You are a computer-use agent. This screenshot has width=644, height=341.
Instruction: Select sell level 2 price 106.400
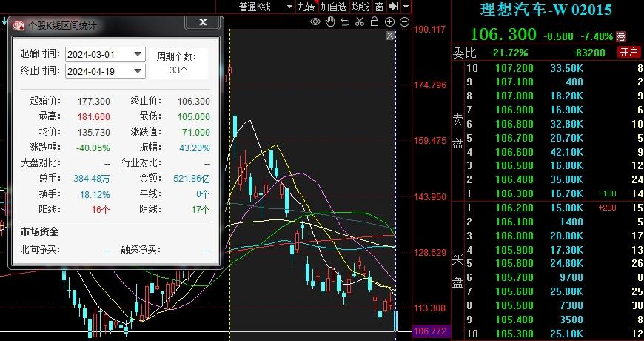[x=514, y=179]
